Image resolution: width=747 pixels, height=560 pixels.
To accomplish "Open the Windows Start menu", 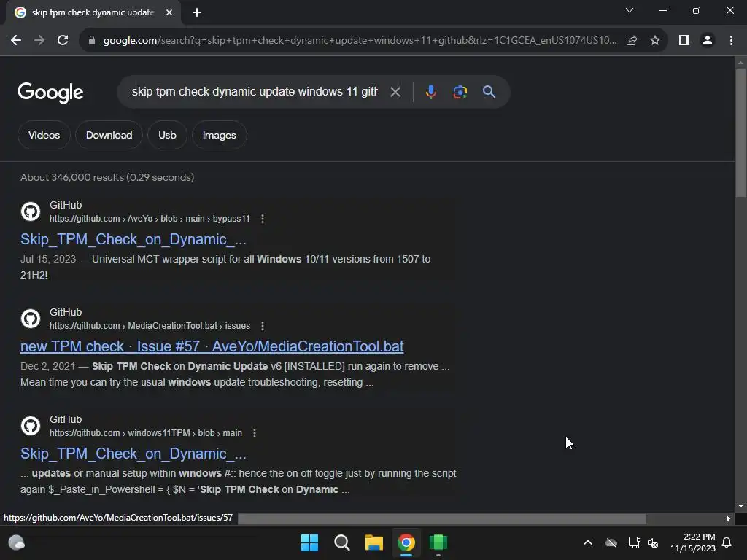I will 309,542.
